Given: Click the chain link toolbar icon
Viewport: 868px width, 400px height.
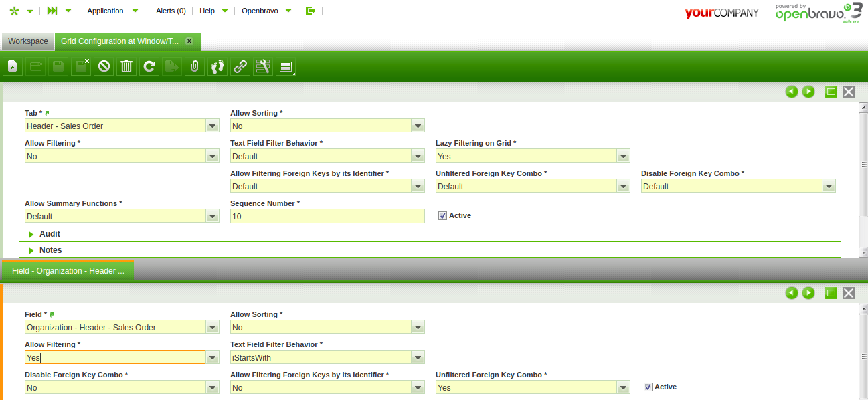Looking at the screenshot, I should 240,66.
